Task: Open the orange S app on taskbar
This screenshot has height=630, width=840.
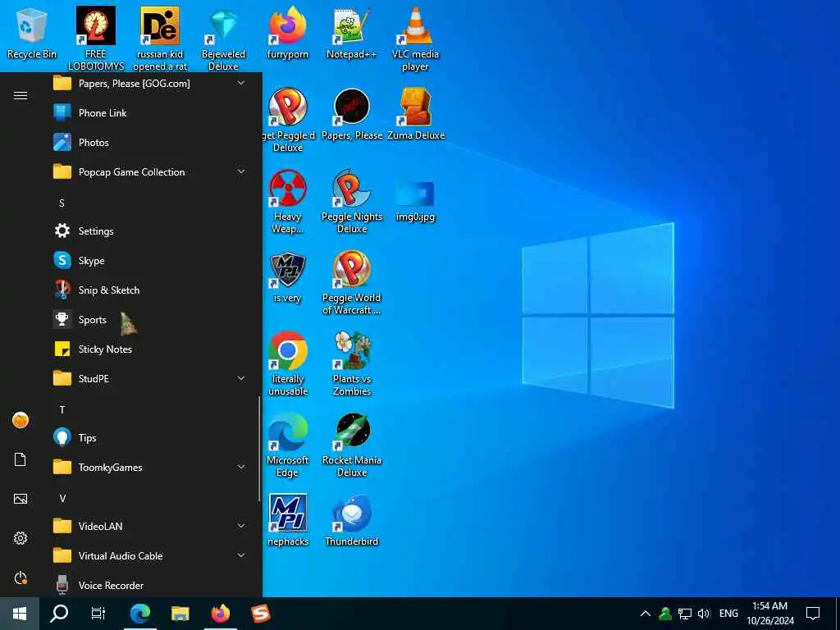Action: 260,614
